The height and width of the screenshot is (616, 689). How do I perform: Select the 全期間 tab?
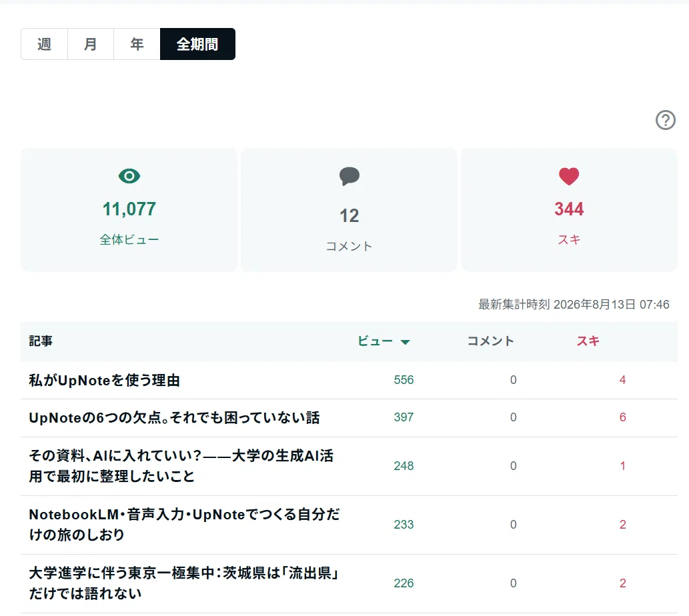tap(197, 44)
